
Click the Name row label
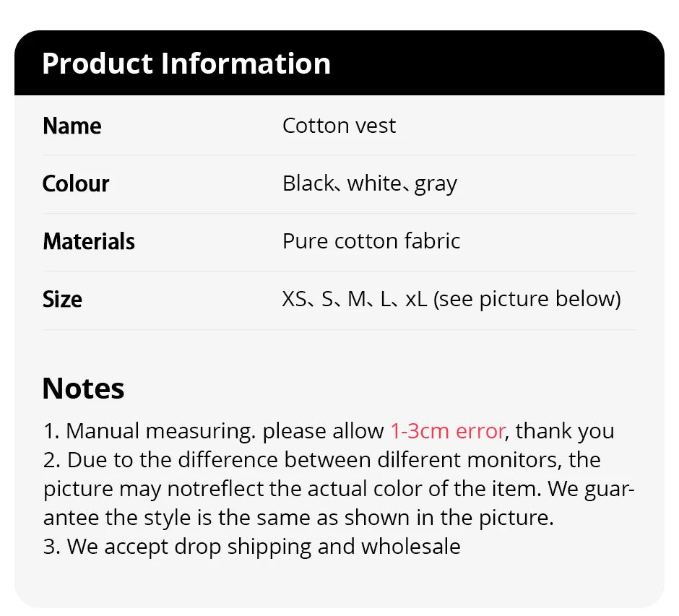click(x=72, y=126)
